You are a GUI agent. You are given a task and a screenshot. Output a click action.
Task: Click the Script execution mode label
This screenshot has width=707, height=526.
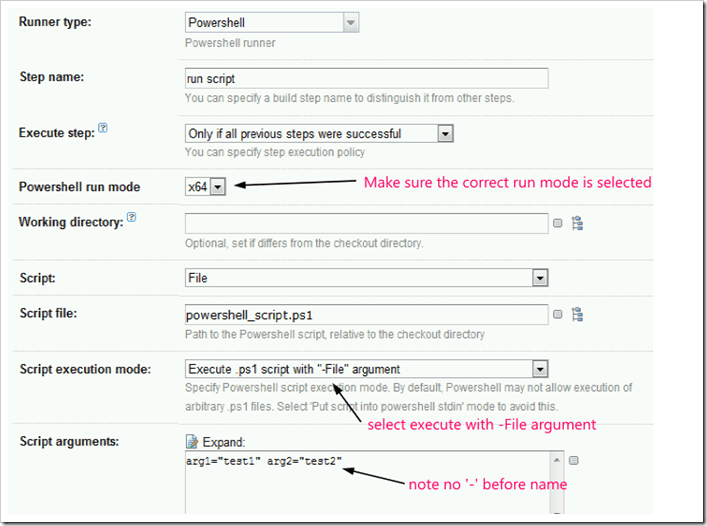click(85, 370)
